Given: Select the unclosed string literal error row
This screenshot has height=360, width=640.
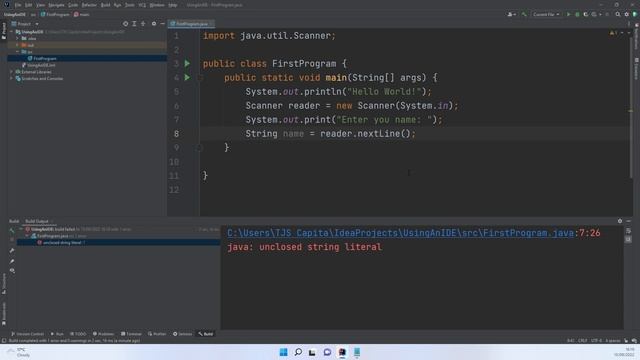Looking at the screenshot, I should (118, 242).
